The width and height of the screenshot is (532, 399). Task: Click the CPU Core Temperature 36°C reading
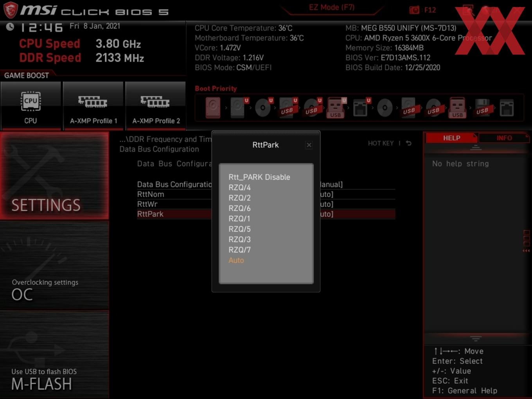(x=244, y=28)
